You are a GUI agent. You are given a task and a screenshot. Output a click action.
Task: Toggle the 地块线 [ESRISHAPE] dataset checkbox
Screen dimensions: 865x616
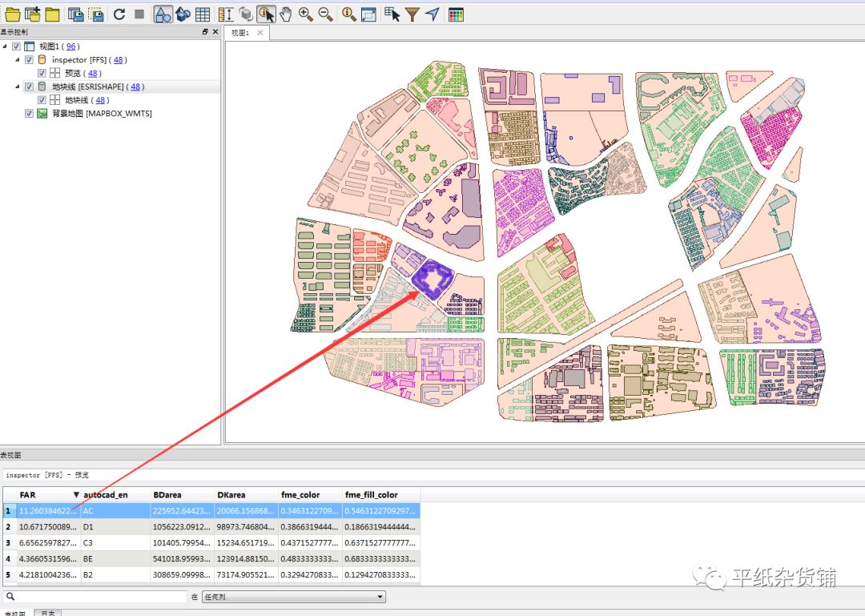30,87
